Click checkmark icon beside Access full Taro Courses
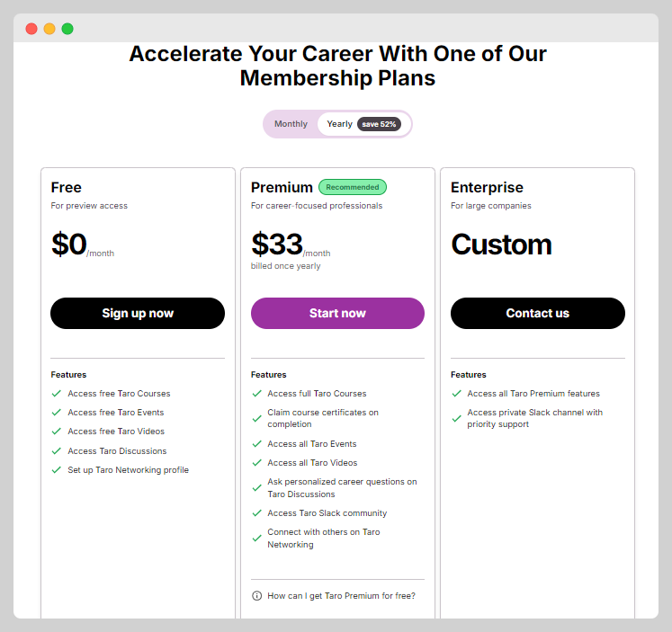672x632 pixels. point(257,394)
